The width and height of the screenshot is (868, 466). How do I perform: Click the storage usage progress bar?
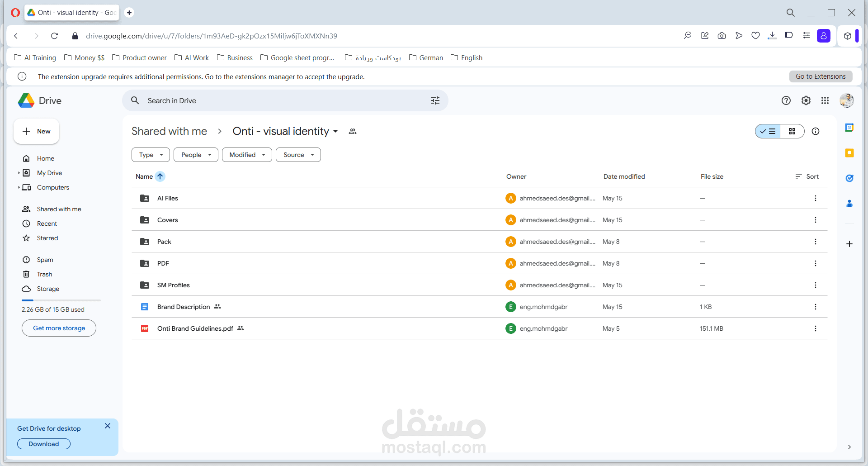(61, 300)
